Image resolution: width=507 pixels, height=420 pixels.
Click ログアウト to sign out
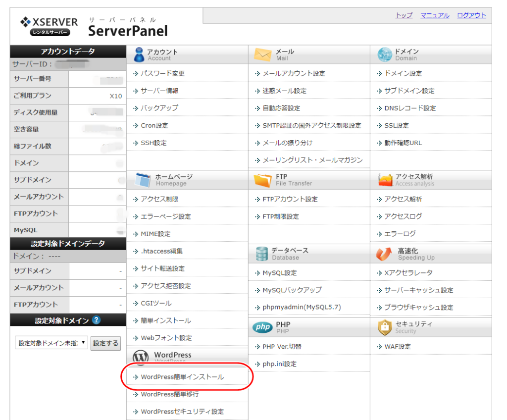(x=471, y=15)
